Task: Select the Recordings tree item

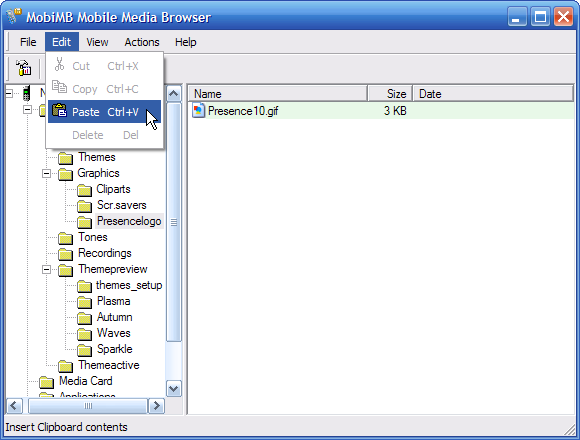Action: 105,253
